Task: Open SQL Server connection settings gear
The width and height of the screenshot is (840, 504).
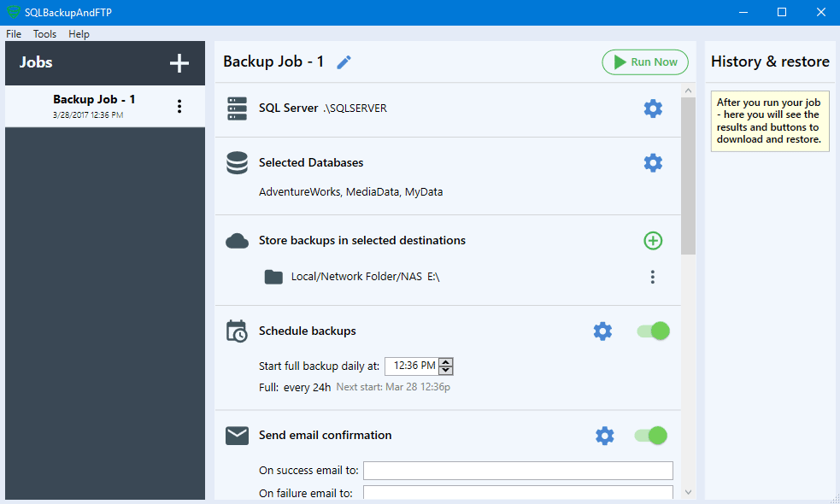Action: pos(653,108)
